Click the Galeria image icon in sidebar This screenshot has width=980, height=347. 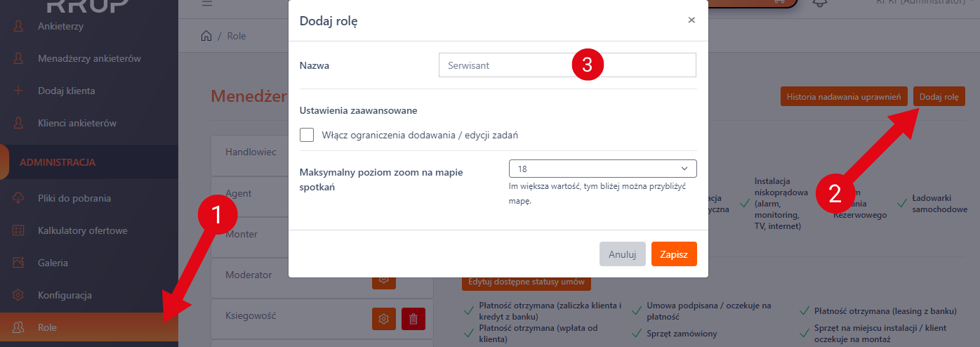19,263
